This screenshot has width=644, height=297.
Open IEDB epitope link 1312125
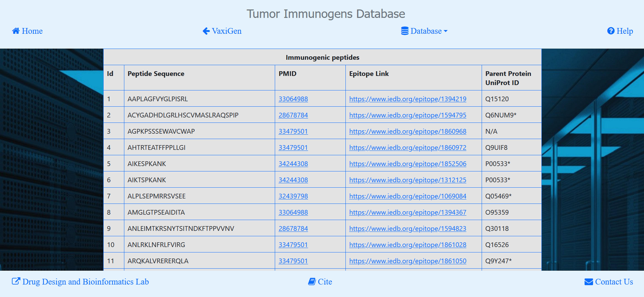[408, 180]
